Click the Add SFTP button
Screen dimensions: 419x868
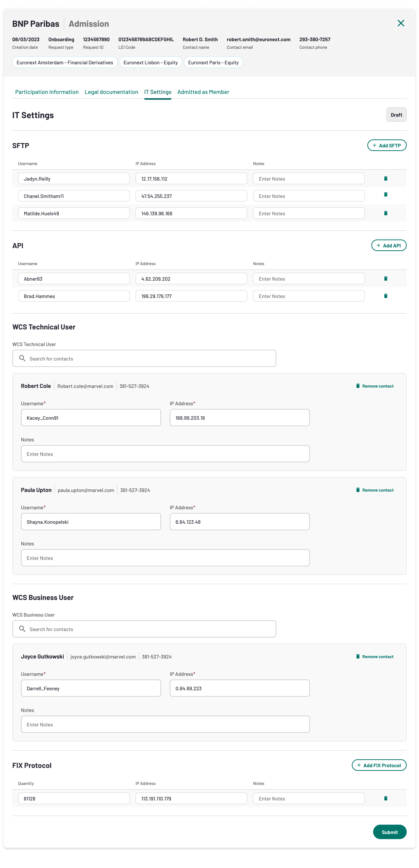(x=387, y=145)
